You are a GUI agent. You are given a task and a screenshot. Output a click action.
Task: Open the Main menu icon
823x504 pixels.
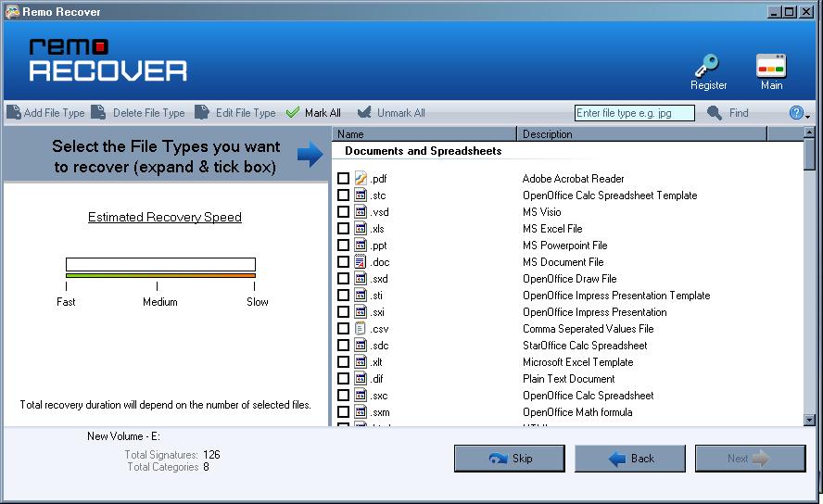[771, 66]
